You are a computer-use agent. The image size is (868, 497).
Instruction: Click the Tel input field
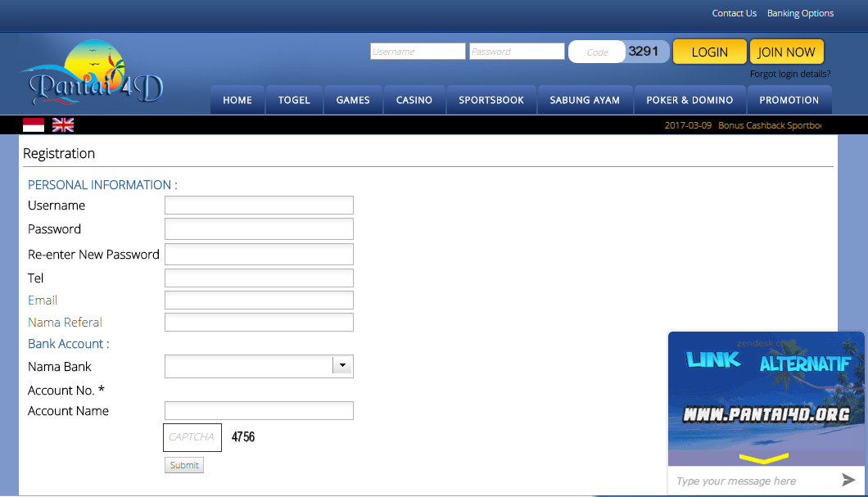[259, 278]
